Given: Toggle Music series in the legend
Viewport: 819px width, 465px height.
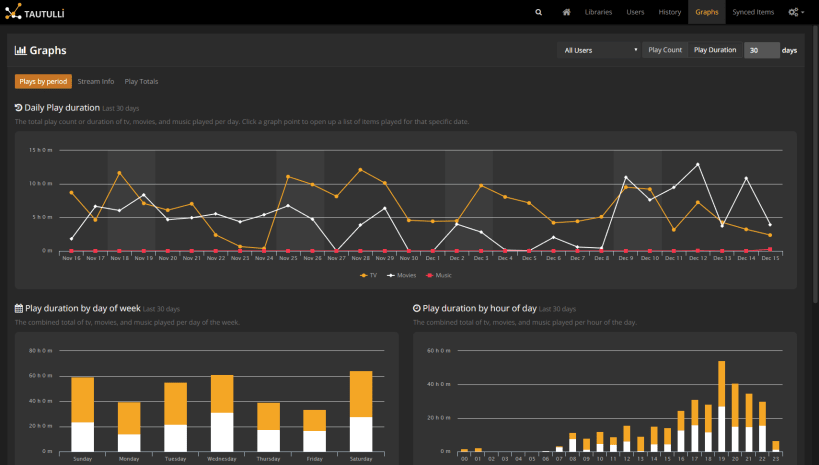Looking at the screenshot, I should tap(439, 275).
